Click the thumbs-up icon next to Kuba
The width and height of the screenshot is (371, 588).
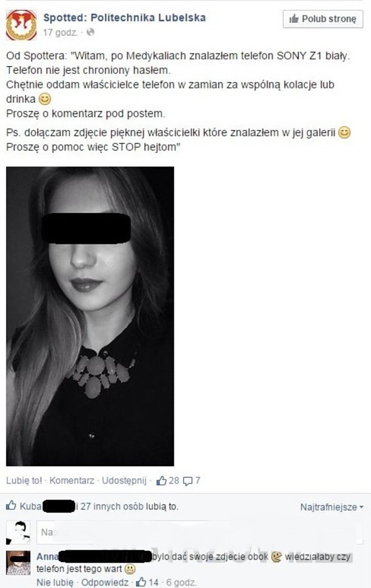(11, 506)
